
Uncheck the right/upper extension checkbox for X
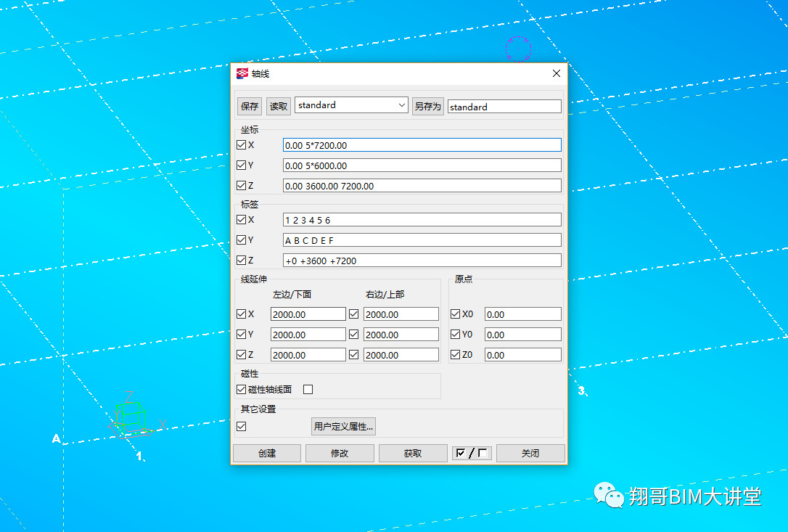click(355, 314)
